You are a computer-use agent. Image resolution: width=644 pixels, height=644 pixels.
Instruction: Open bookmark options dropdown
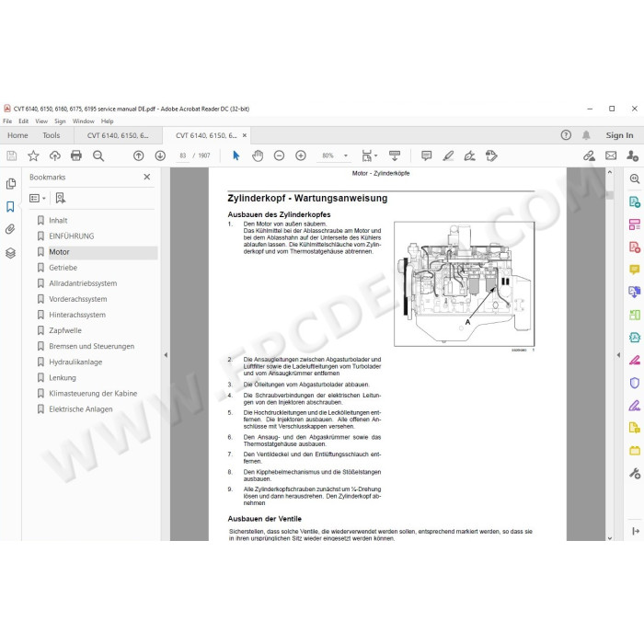[38, 199]
